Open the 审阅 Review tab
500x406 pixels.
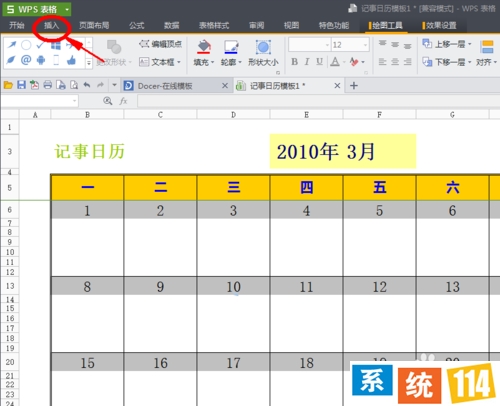tap(257, 25)
